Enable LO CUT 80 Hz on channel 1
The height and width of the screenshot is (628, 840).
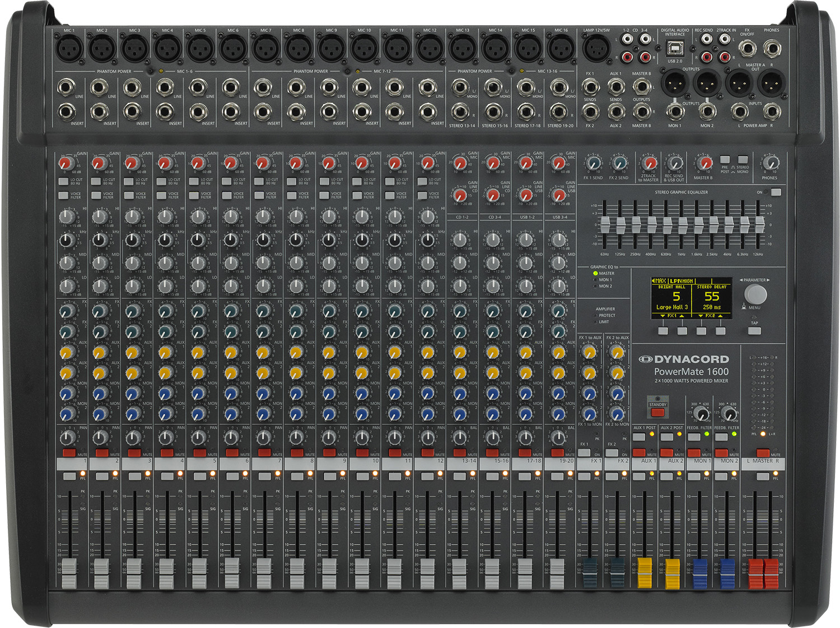tap(64, 181)
